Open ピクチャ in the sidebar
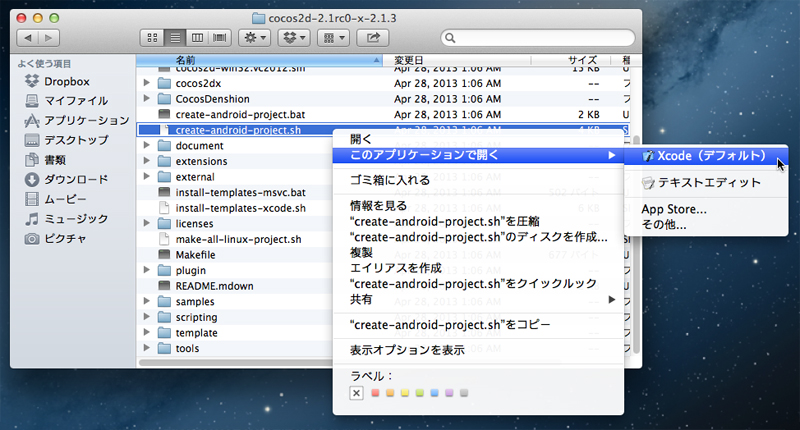The width and height of the screenshot is (800, 430). coord(55,238)
